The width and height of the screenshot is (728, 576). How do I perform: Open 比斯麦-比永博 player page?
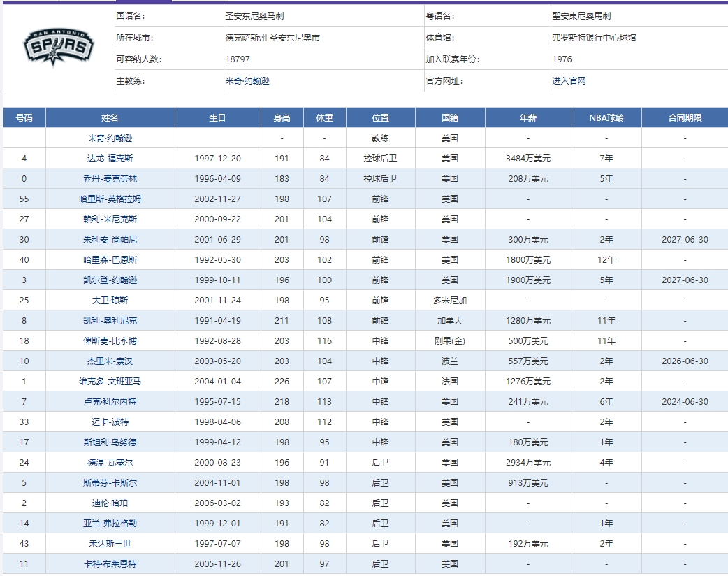coord(108,340)
